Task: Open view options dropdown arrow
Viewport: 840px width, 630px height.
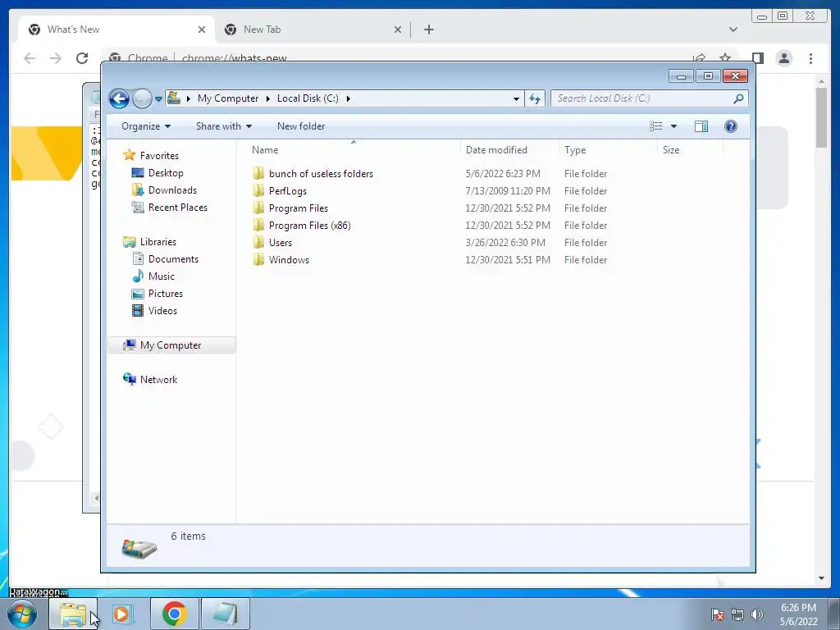Action: [x=674, y=126]
